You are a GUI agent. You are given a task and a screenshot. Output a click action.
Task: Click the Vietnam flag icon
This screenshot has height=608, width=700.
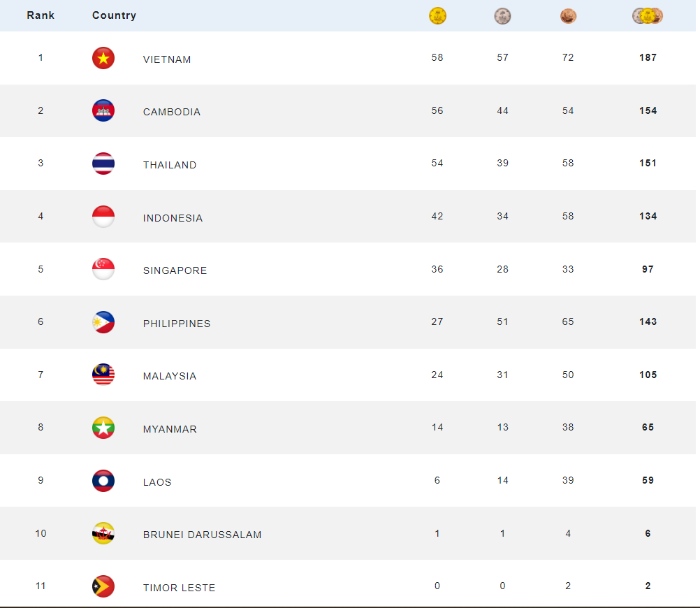(x=103, y=58)
